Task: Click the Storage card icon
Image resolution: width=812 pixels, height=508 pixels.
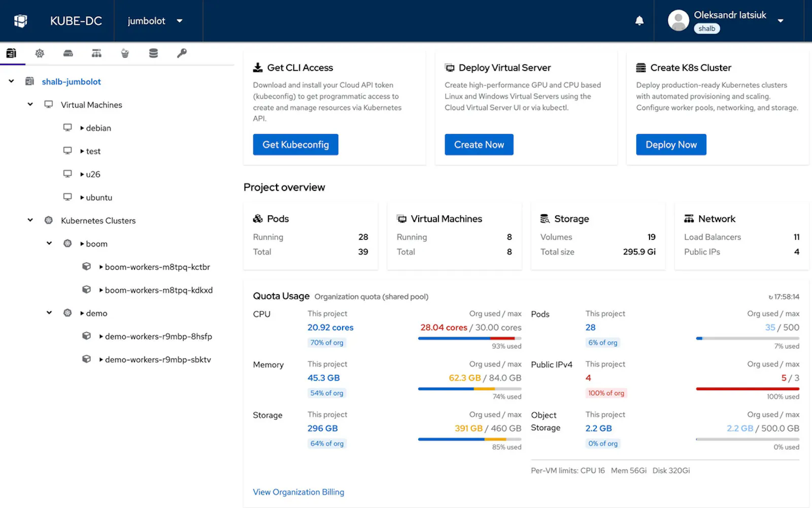Action: click(x=545, y=218)
